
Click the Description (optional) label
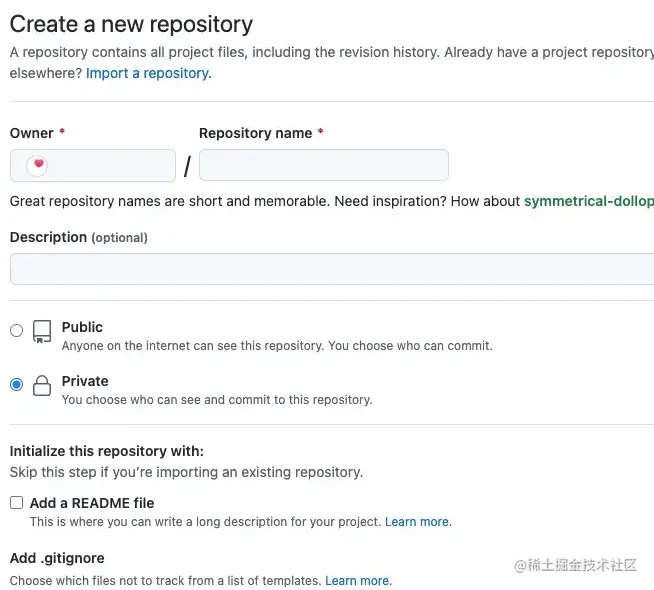click(x=79, y=237)
